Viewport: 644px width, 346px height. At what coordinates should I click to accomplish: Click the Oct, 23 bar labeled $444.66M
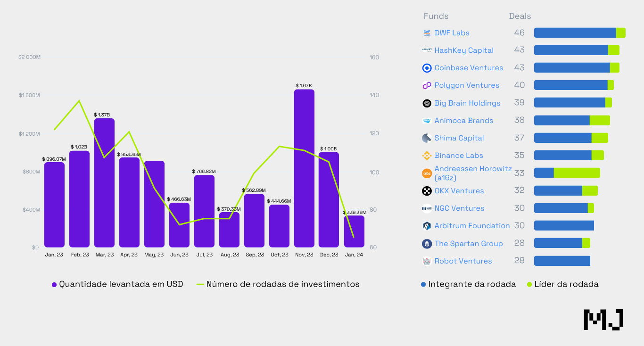tap(279, 226)
